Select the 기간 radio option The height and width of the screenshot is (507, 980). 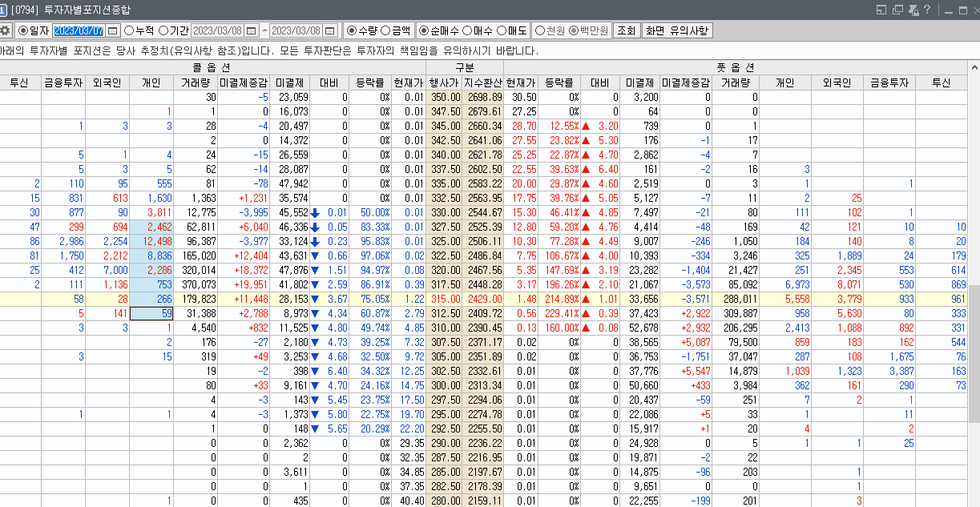point(163,31)
